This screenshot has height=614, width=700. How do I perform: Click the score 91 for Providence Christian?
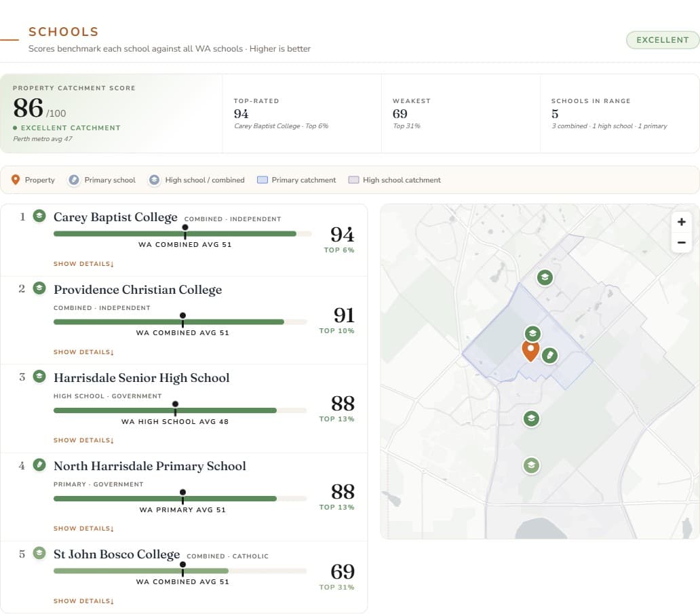tap(344, 315)
